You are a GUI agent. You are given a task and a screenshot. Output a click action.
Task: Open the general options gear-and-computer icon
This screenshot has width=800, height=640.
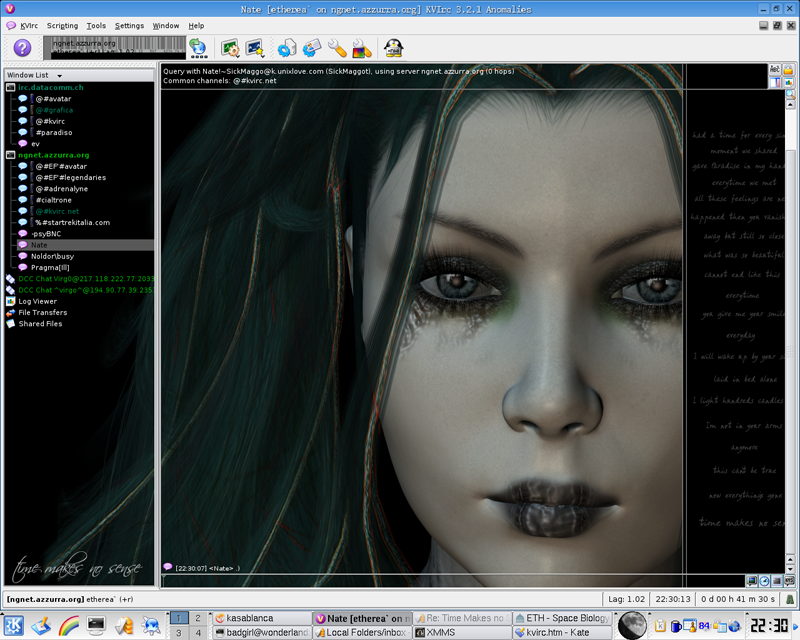[x=287, y=48]
